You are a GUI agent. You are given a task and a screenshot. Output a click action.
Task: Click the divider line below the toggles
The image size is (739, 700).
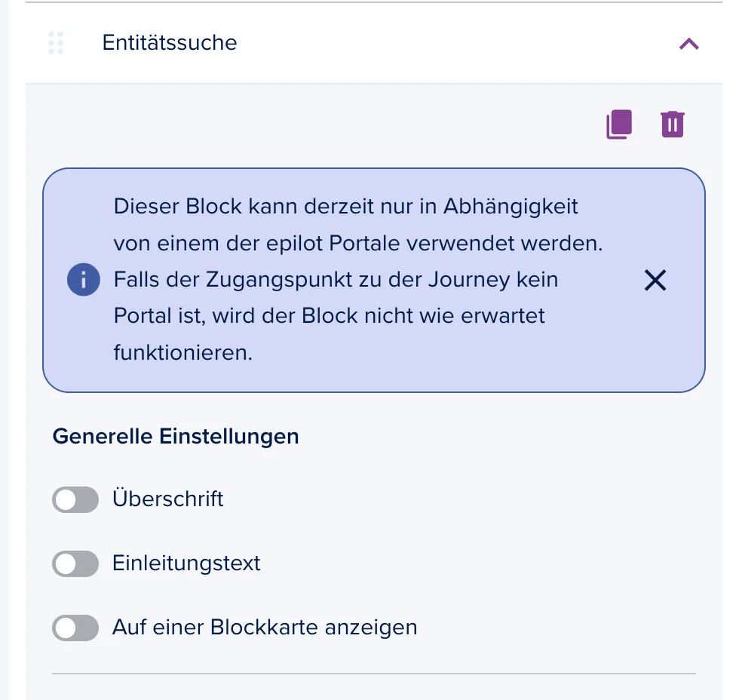(374, 674)
